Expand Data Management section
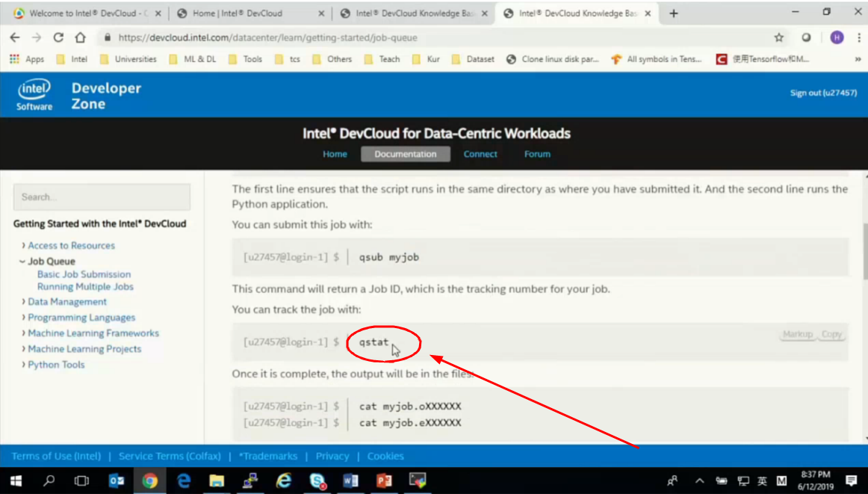 [x=64, y=302]
